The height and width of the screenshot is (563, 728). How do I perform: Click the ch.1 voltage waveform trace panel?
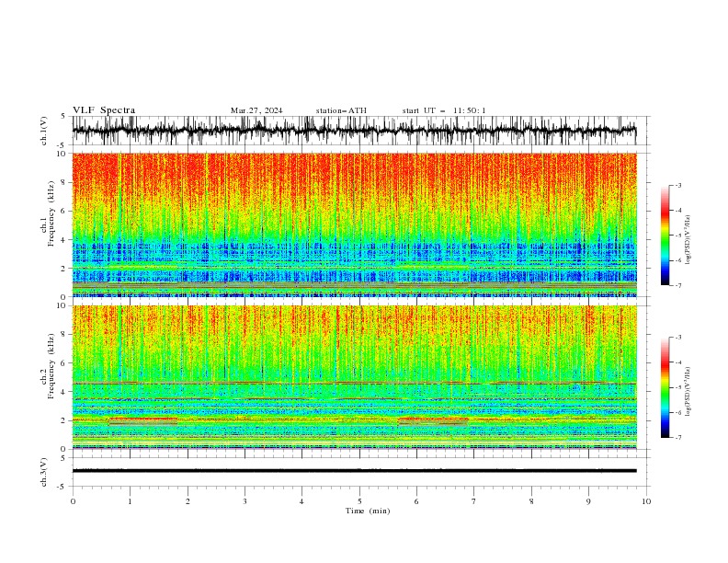[x=361, y=131]
